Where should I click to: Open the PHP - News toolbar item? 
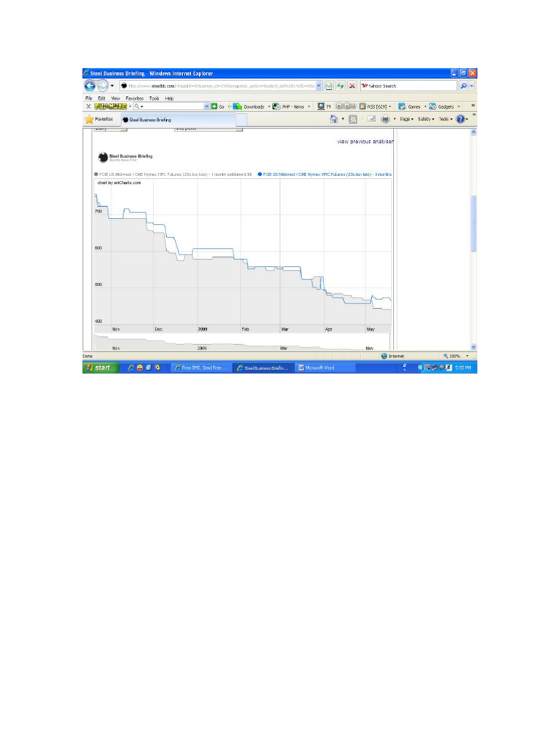289,107
